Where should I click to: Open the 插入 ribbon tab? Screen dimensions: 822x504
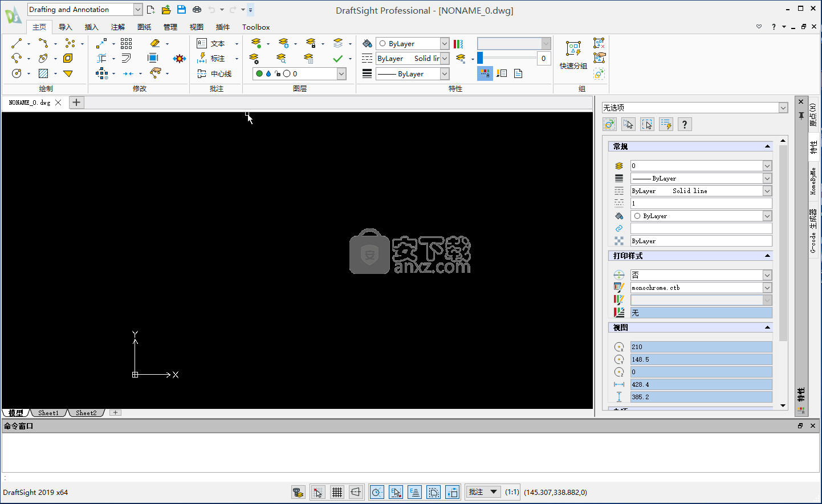click(91, 27)
